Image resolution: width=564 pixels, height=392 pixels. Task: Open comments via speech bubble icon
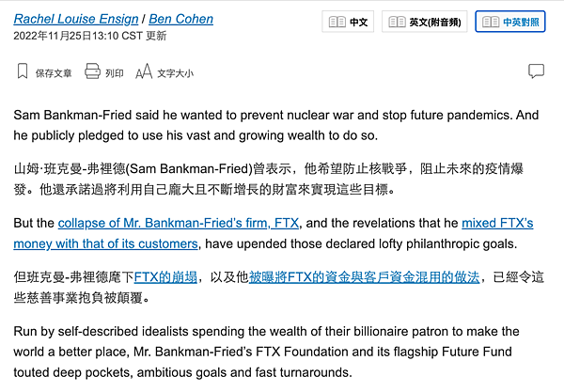(x=537, y=71)
